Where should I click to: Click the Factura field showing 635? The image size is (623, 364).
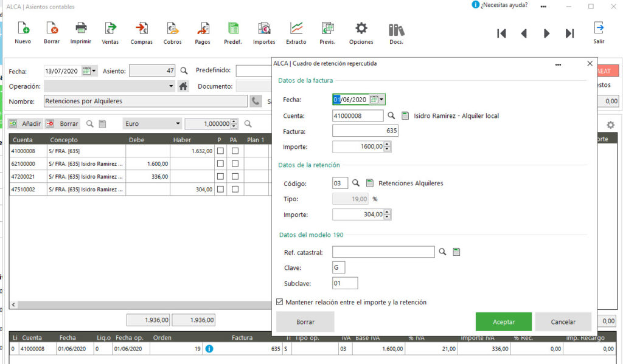coord(365,131)
